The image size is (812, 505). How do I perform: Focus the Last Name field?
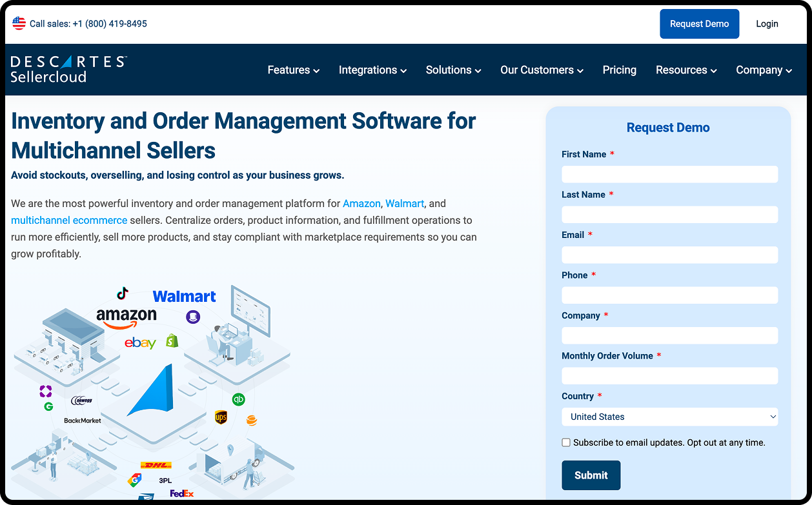(x=669, y=215)
